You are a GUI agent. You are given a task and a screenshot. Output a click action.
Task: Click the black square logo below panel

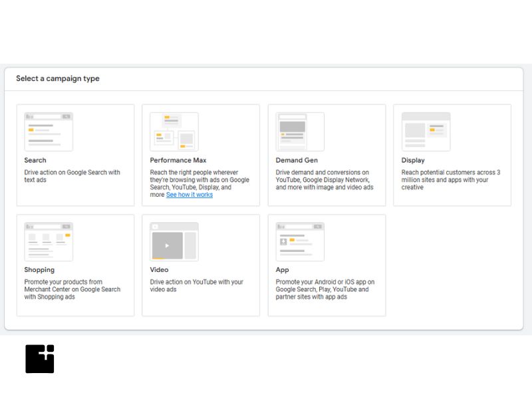40,359
